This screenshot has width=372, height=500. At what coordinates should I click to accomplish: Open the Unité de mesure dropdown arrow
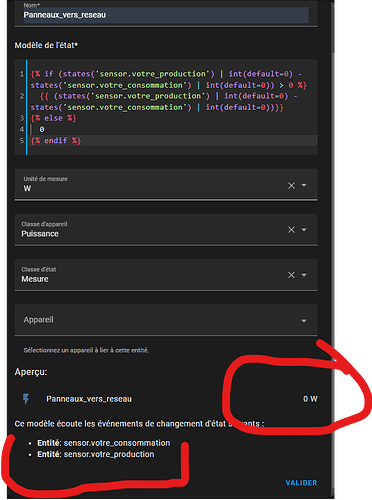(x=304, y=185)
